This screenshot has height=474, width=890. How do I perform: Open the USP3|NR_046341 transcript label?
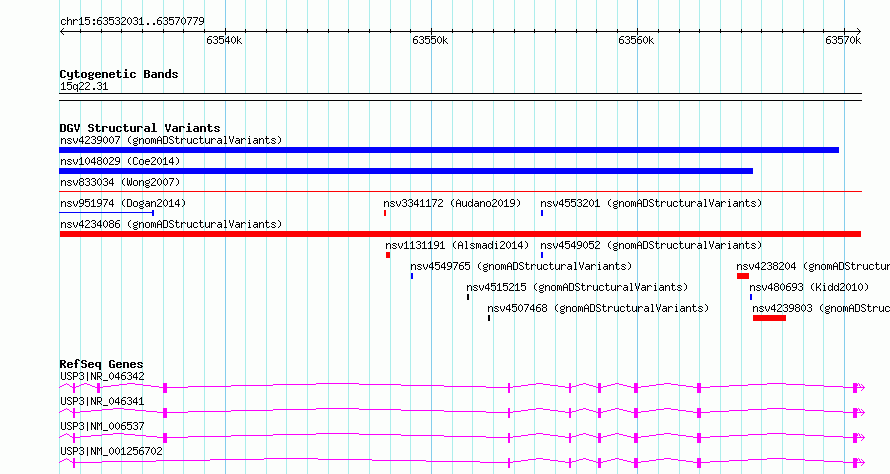point(102,401)
